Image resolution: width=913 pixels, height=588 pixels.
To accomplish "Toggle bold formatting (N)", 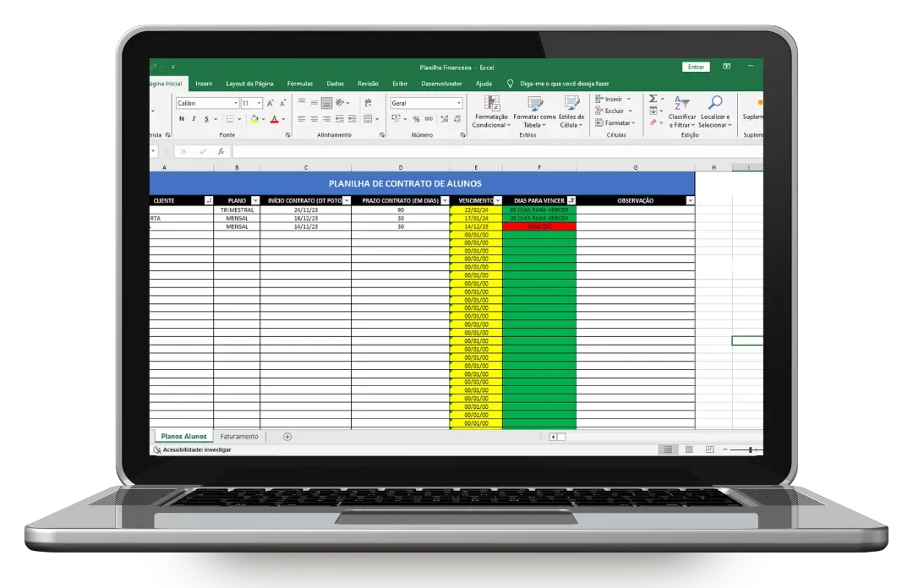I will pos(181,119).
